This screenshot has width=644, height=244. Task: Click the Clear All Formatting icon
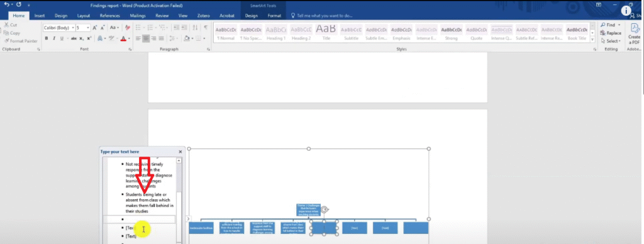(127, 28)
